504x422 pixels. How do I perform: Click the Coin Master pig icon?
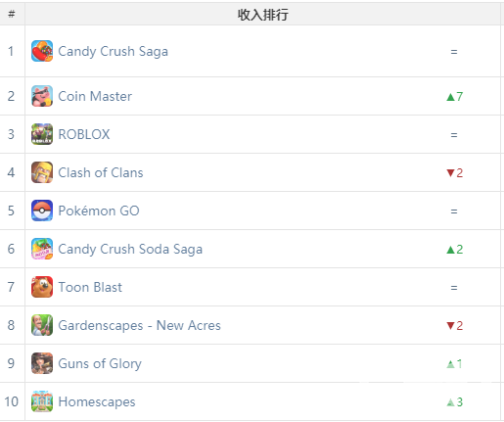click(42, 96)
